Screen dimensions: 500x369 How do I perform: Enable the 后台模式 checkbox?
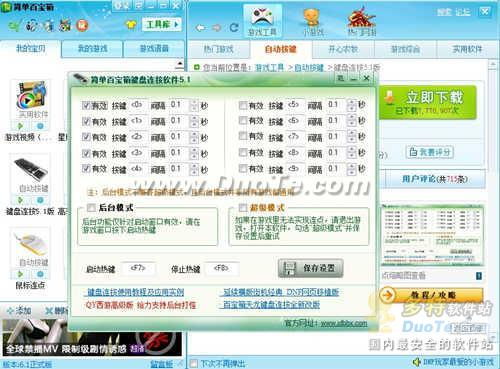click(91, 208)
